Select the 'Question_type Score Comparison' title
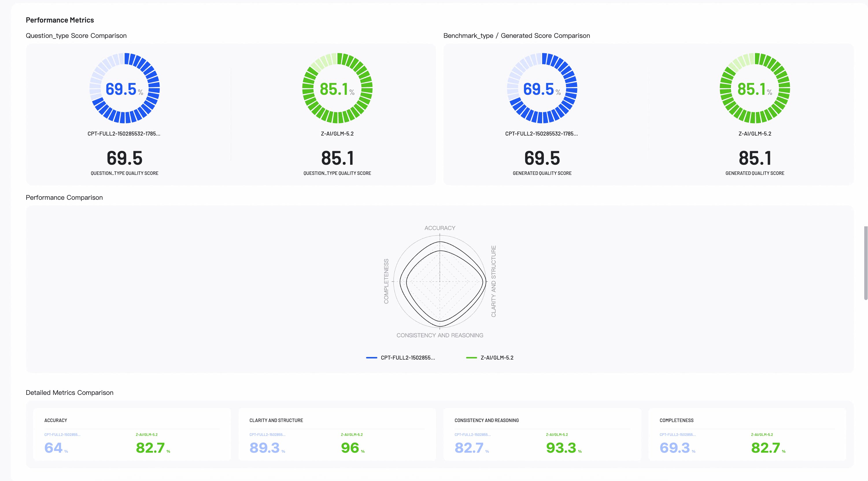This screenshot has height=481, width=868. (76, 36)
